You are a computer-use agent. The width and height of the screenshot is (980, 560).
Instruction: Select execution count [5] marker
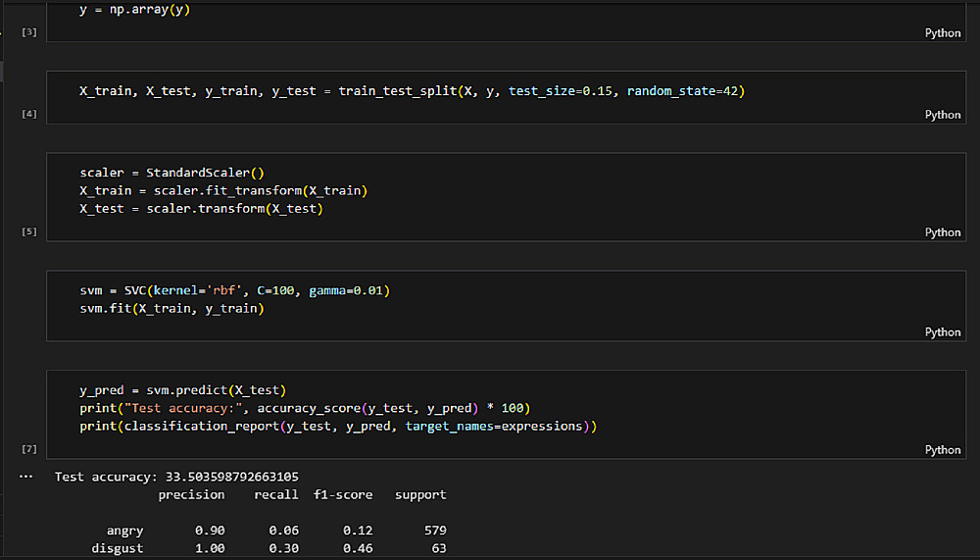tap(29, 232)
